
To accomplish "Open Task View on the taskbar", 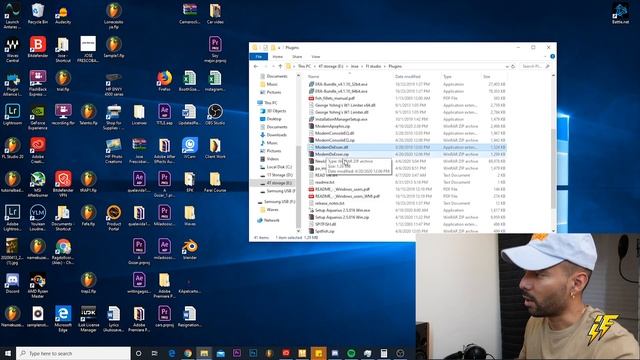I will pos(154,353).
